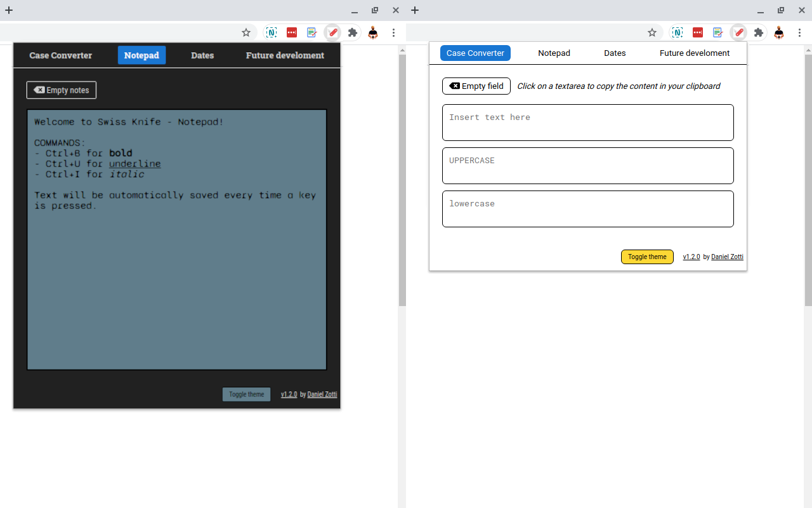
Task: Click the green N extension icon in the left browser window
Action: 272,32
